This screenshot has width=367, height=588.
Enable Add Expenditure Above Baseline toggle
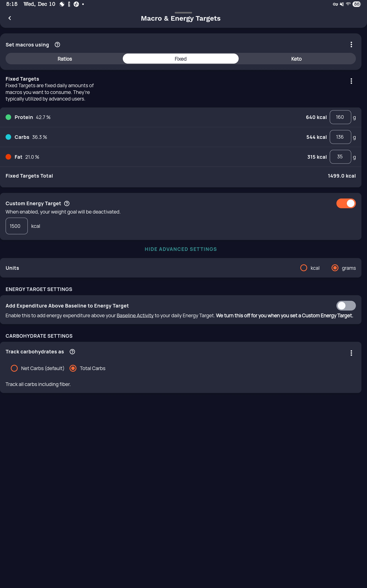click(x=346, y=306)
